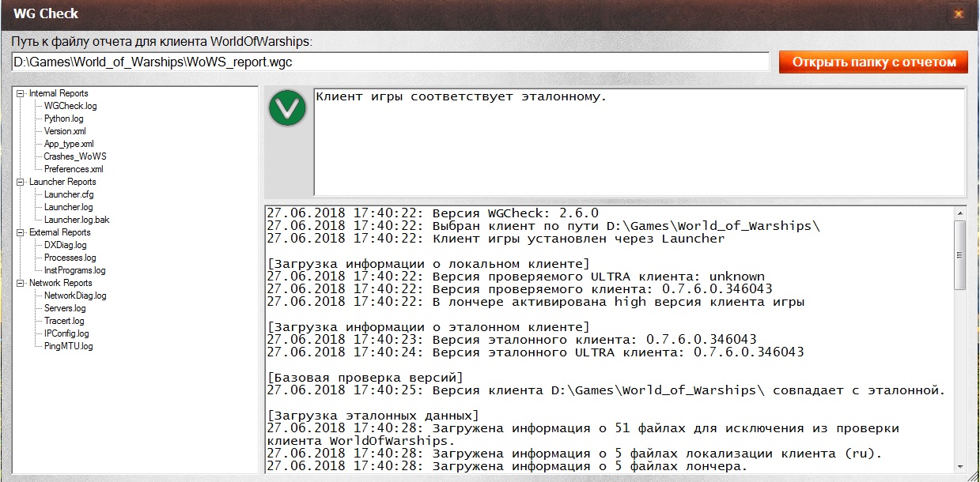Click the '[Загрузка информации о локальном клиенте]' header
Viewport: 980px width, 482px height.
click(428, 263)
